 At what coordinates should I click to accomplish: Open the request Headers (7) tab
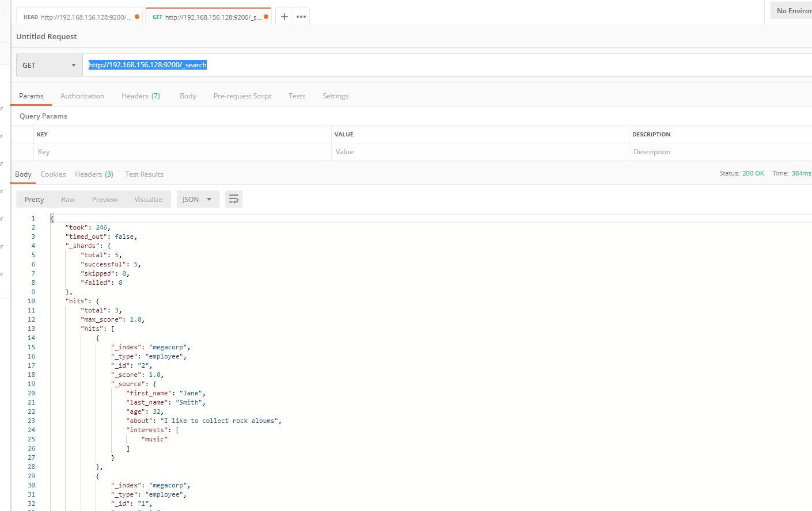click(x=141, y=96)
